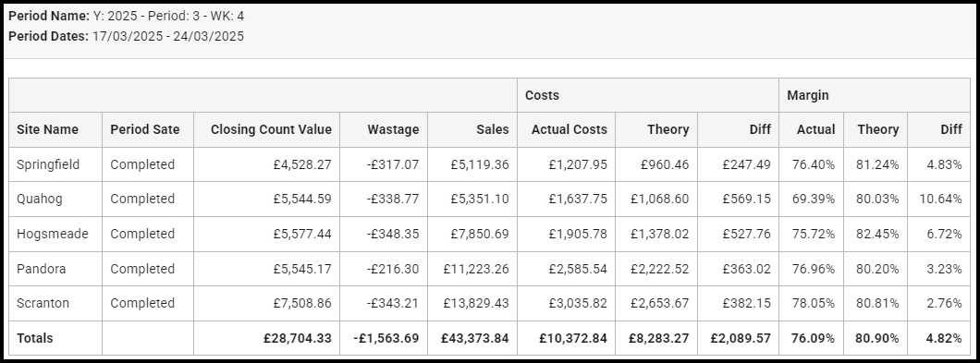The image size is (980, 363).
Task: Click the Actual Costs column header
Action: [x=570, y=129]
